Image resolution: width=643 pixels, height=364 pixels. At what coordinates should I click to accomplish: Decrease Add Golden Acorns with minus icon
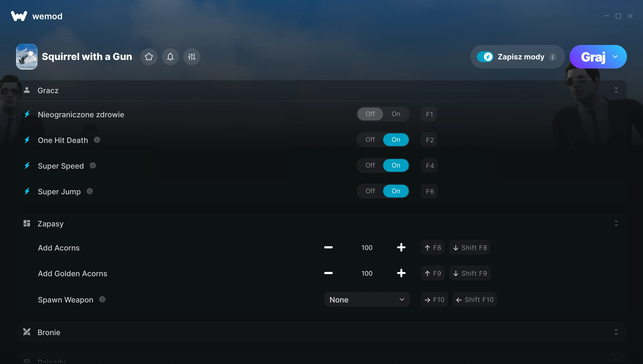coord(328,273)
